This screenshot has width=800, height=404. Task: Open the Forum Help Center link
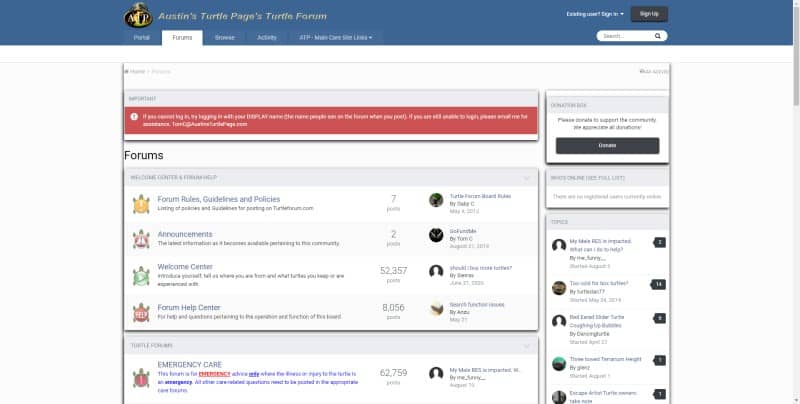pos(189,308)
